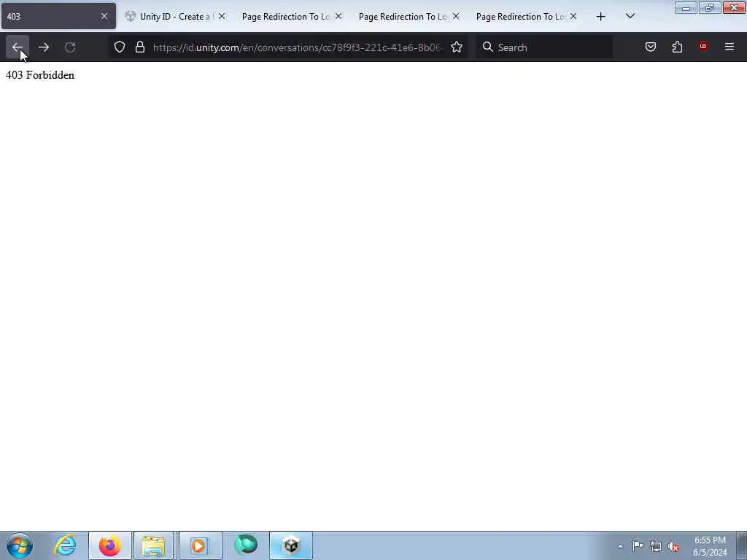Open the media player taskbar icon

point(199,545)
